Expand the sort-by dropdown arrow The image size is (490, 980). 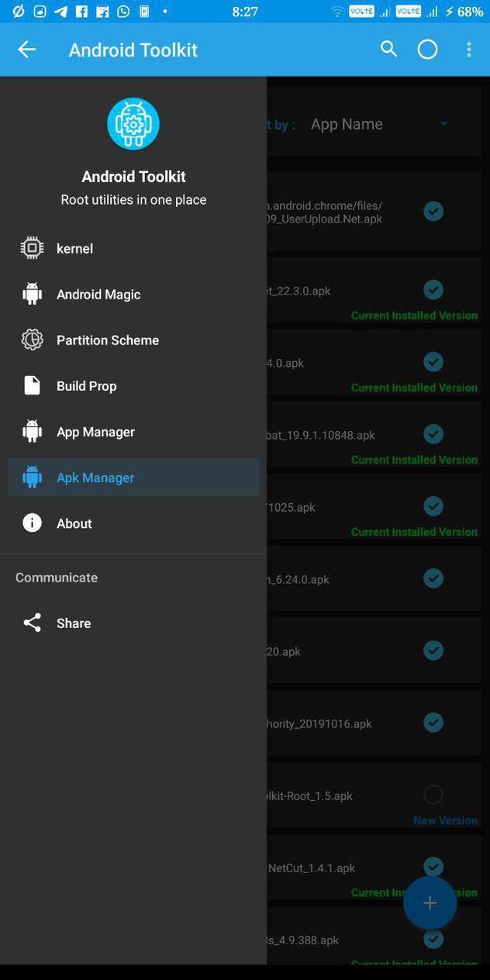[443, 123]
